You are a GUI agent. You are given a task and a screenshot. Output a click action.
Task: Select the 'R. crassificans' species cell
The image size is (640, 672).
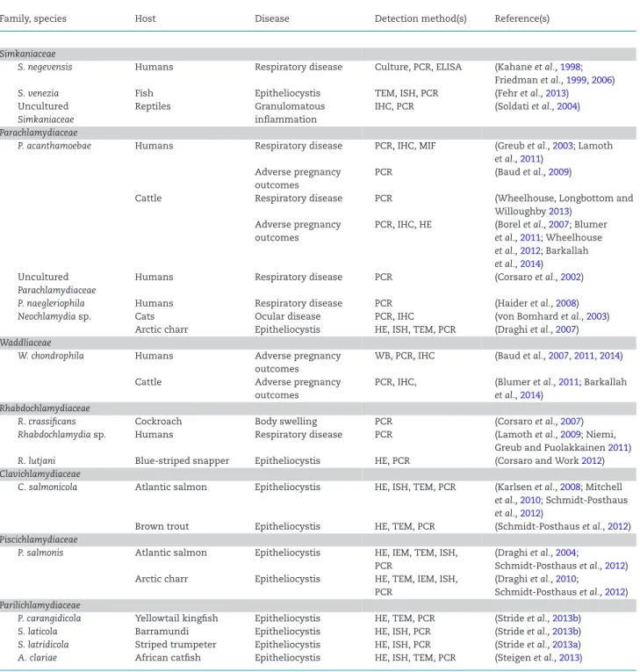(47, 422)
